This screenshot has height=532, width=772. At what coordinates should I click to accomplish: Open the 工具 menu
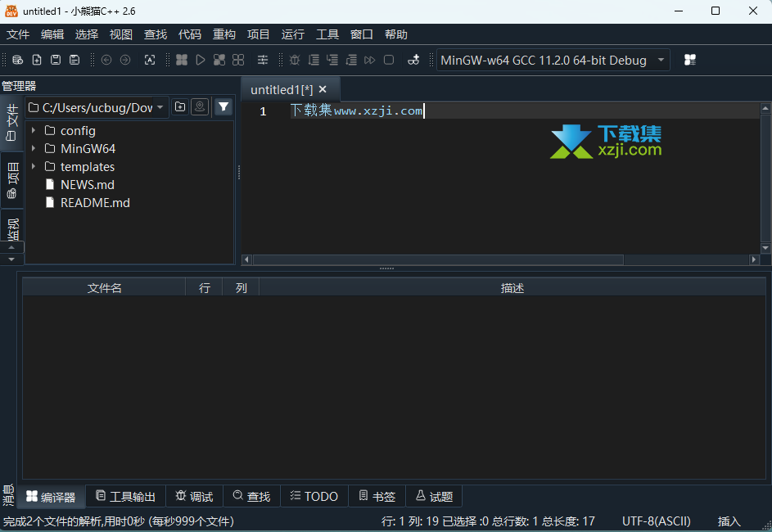pyautogui.click(x=327, y=34)
